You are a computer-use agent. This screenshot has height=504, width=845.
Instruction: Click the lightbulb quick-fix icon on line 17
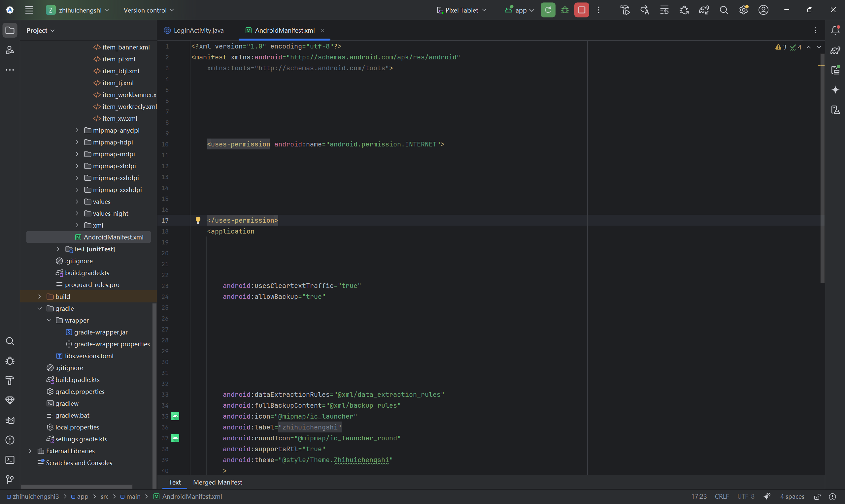pos(198,220)
